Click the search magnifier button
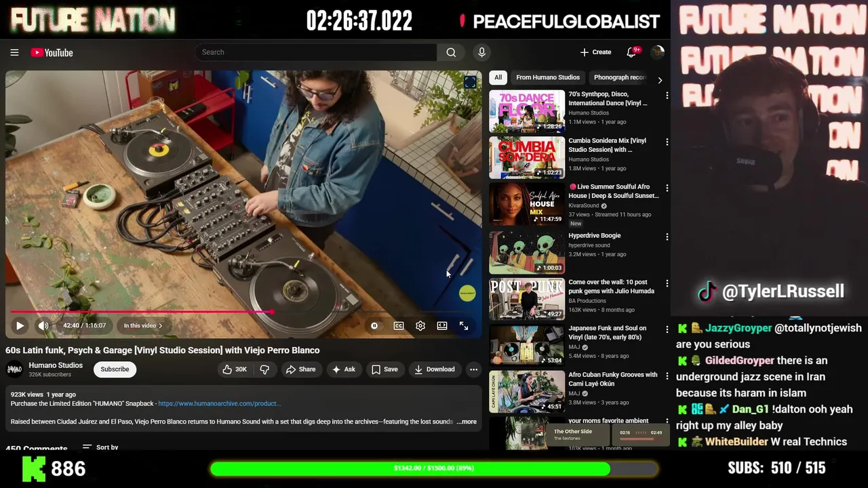868x488 pixels. [451, 52]
